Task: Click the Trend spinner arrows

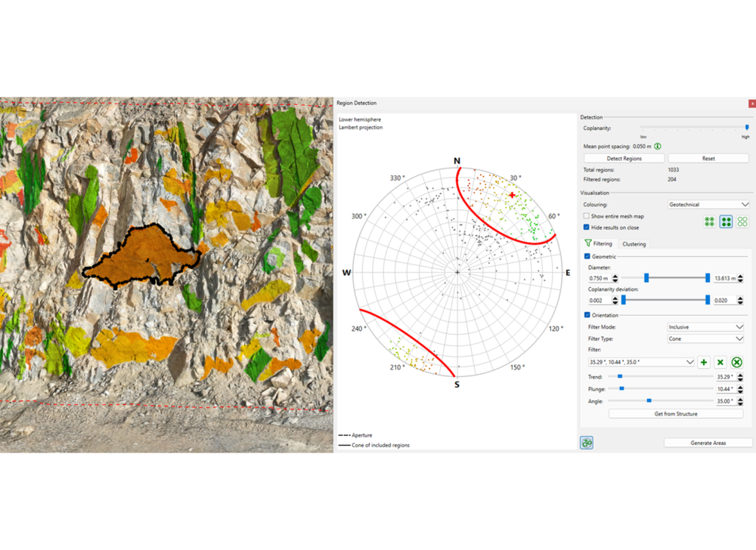Action: [x=741, y=377]
